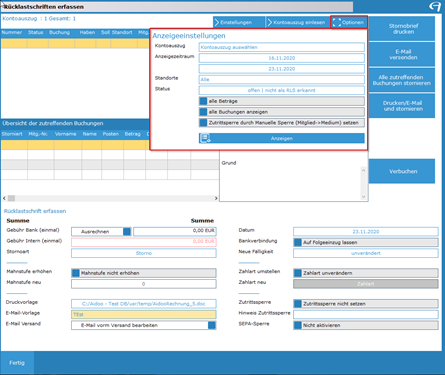Click the E-Mail versenden button
Screen dimensions: 445x375
403,54
